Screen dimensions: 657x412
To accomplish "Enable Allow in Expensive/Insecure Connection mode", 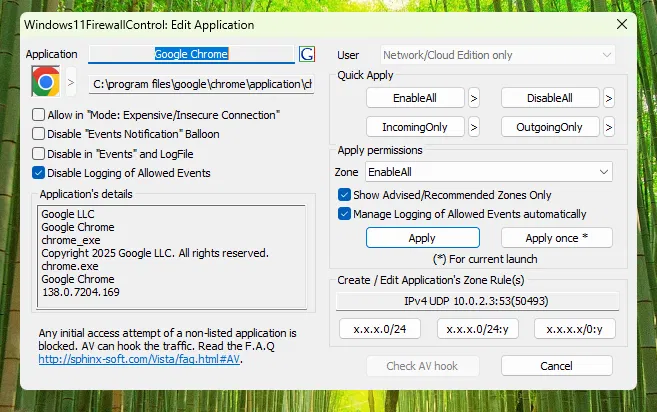I will coord(39,115).
